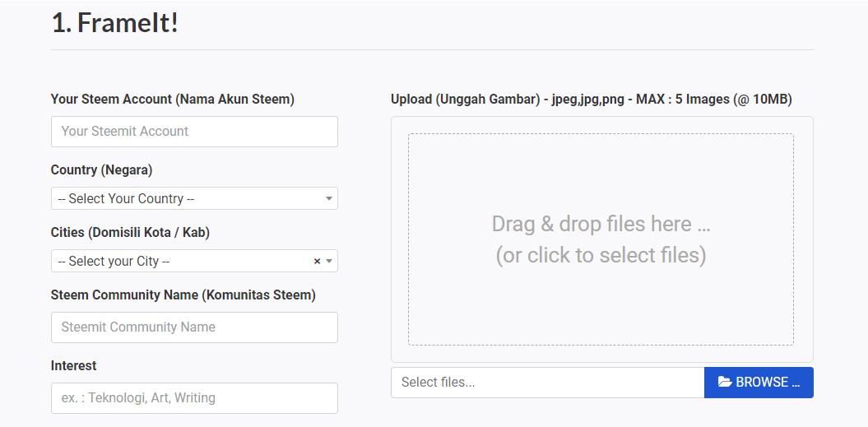Image resolution: width=868 pixels, height=427 pixels.
Task: Click the 'Your Steem Account (Nama Akun Steem)' label
Action: (x=172, y=100)
